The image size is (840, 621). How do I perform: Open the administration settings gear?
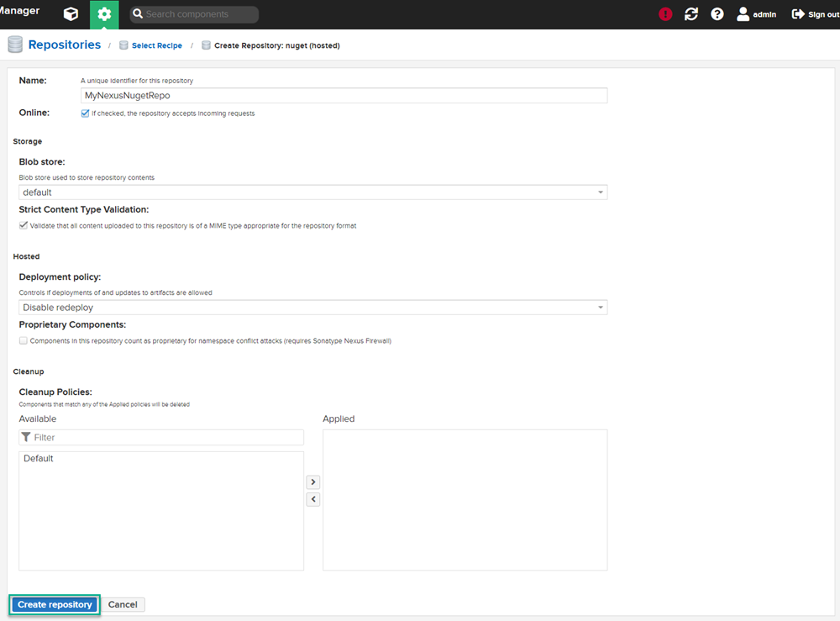coord(104,14)
